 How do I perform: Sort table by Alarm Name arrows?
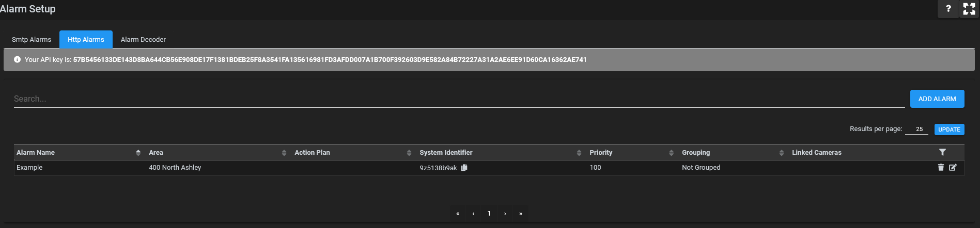click(x=138, y=153)
